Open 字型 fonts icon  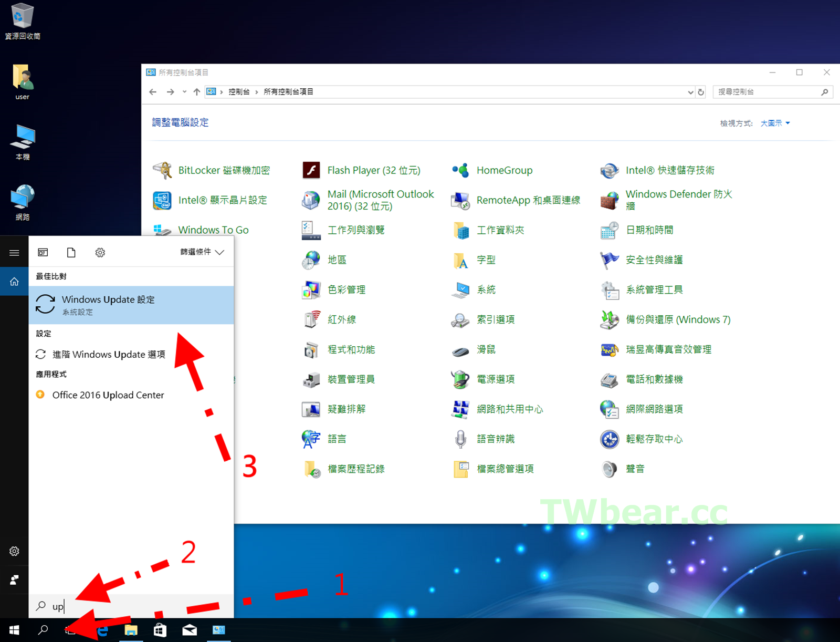(460, 260)
